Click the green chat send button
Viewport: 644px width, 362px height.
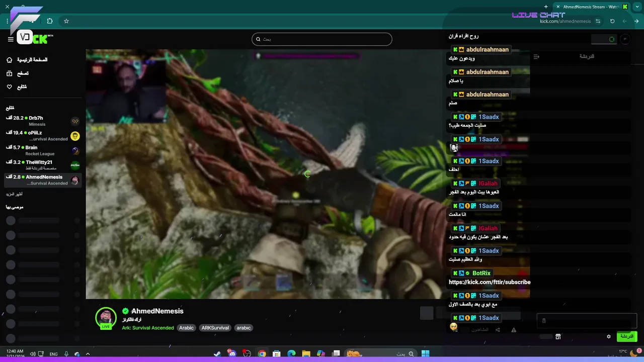(627, 336)
